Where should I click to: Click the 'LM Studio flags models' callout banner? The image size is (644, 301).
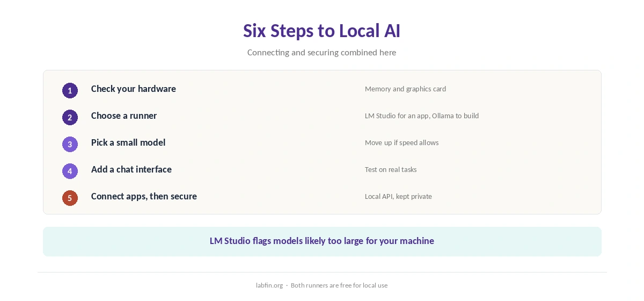point(322,241)
